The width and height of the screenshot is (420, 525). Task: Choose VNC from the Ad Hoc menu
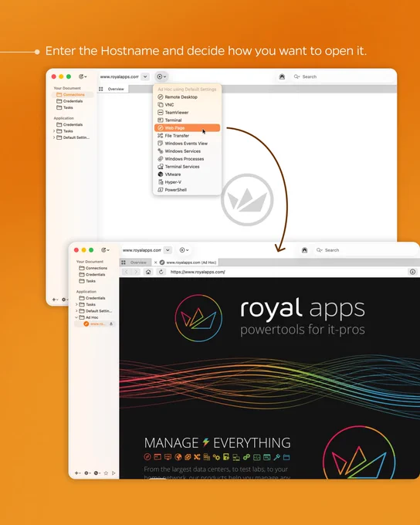pyautogui.click(x=187, y=105)
